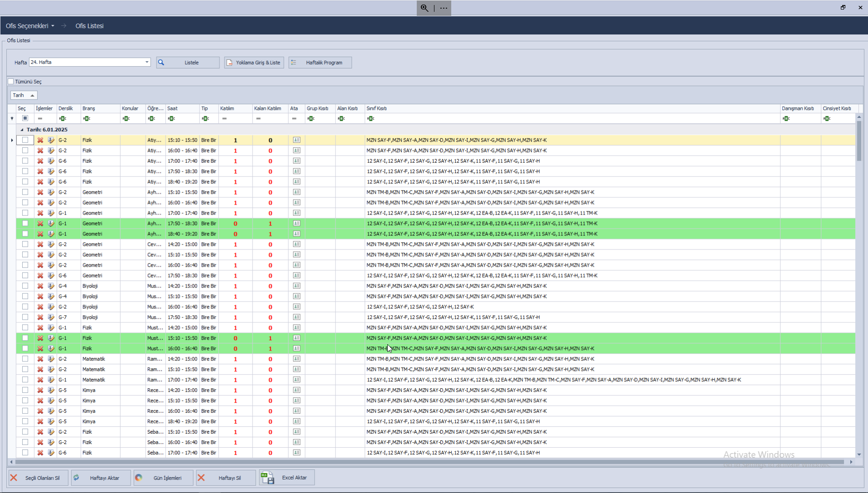Sort by the Kalan Katılım column header
The image size is (868, 493).
point(270,108)
